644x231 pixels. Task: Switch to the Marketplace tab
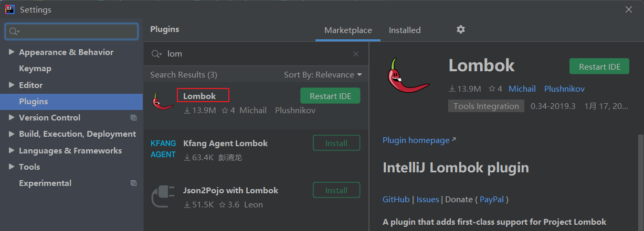[x=348, y=30]
